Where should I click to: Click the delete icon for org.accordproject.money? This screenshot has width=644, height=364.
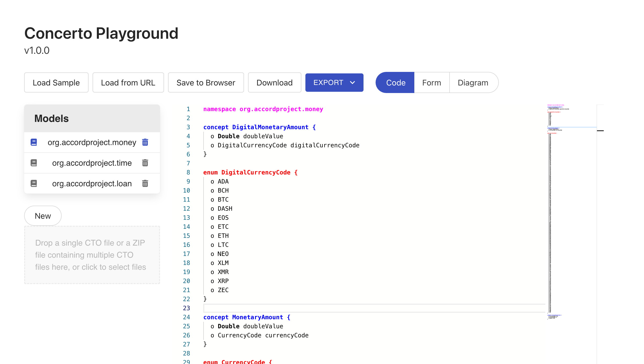point(145,142)
